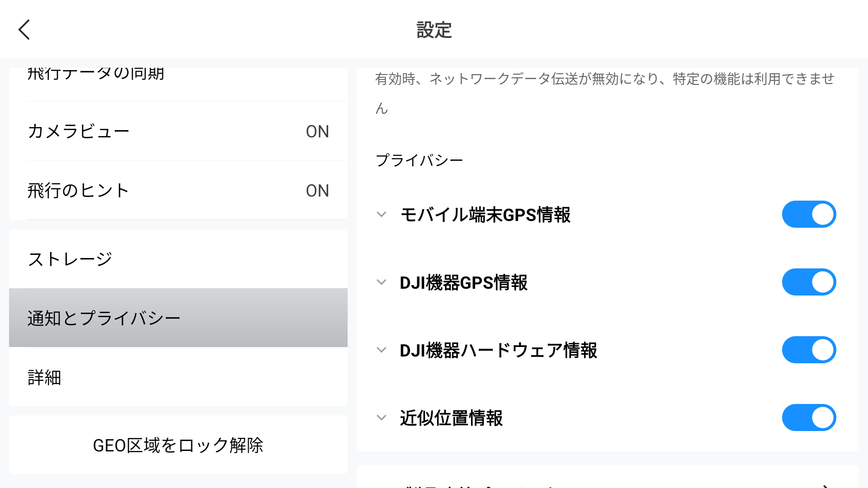Tap the ON value beside カメラビュー
This screenshot has width=868, height=488.
[317, 131]
